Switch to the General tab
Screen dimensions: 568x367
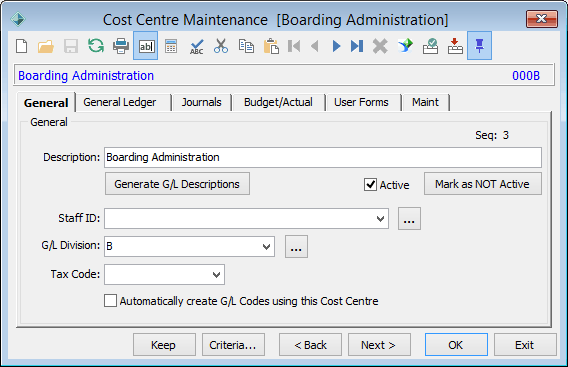click(x=46, y=103)
